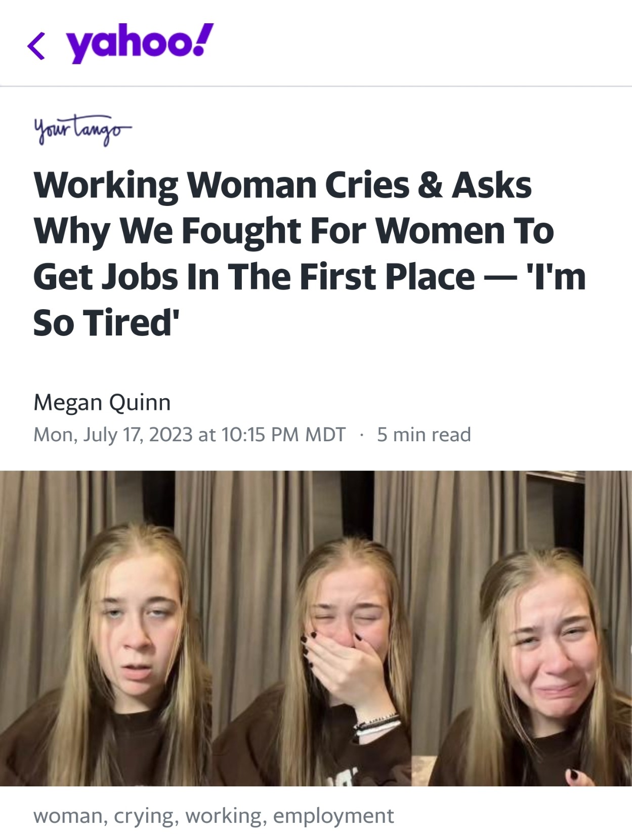
Task: Click the "5 min read" label
Action: (x=424, y=435)
